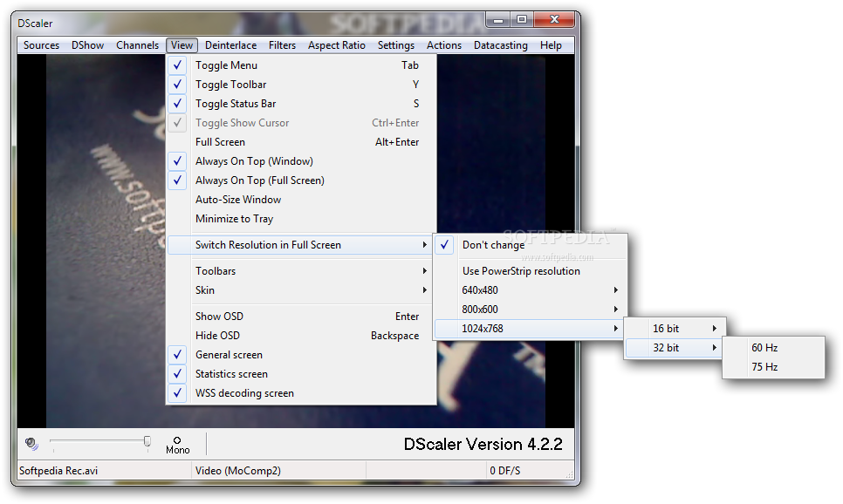Click the Mono audio indicator
This screenshot has width=843, height=504.
pyautogui.click(x=177, y=446)
